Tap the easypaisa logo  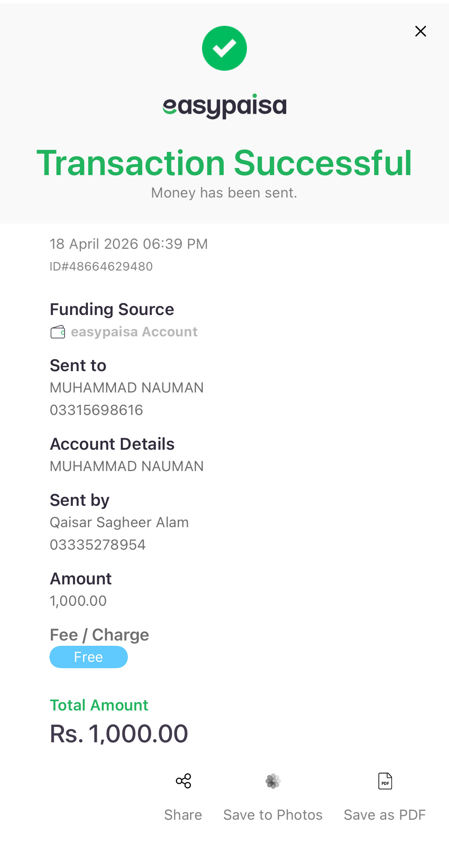224,106
